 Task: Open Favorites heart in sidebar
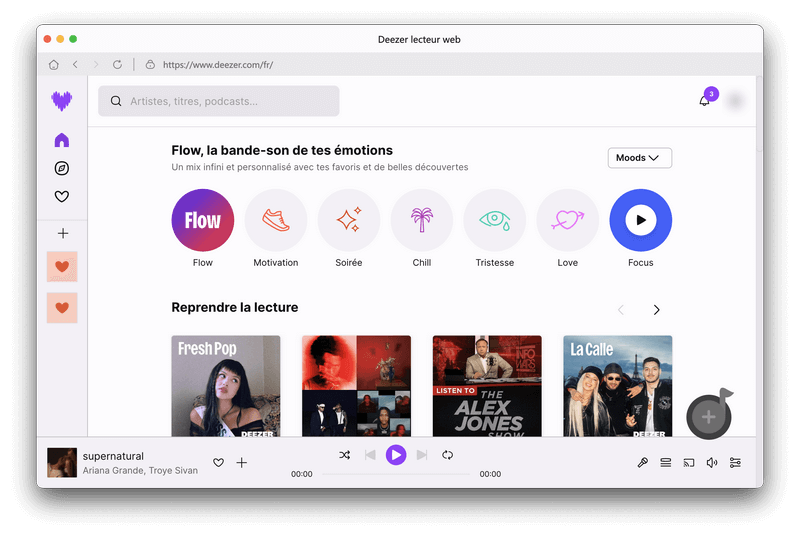coord(62,197)
